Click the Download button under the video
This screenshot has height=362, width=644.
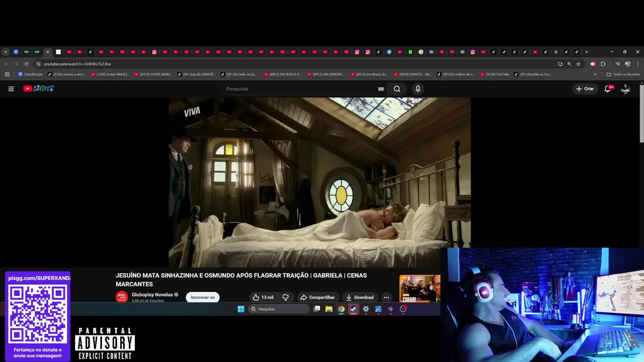pos(360,297)
